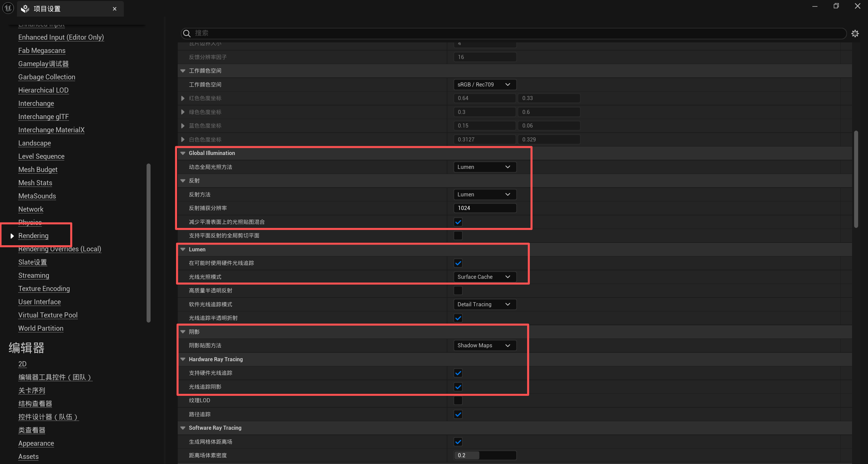Open World Partition settings

[x=41, y=328]
